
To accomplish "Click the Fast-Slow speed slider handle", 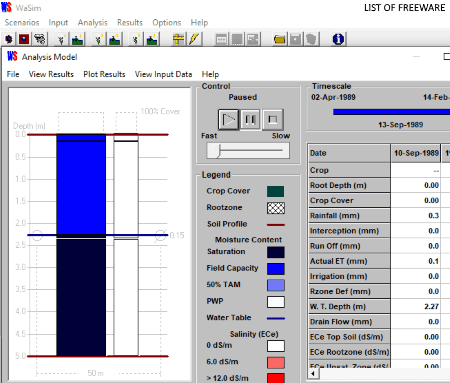I will pyautogui.click(x=214, y=151).
